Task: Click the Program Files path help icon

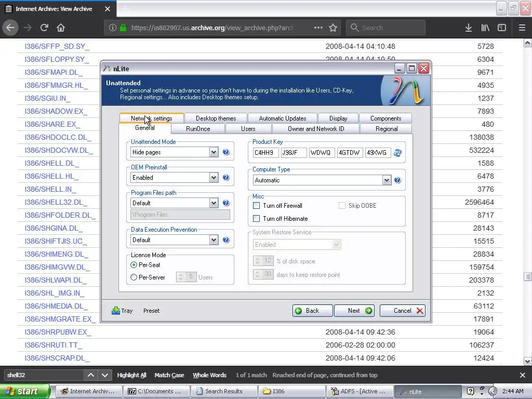Action: pos(226,203)
